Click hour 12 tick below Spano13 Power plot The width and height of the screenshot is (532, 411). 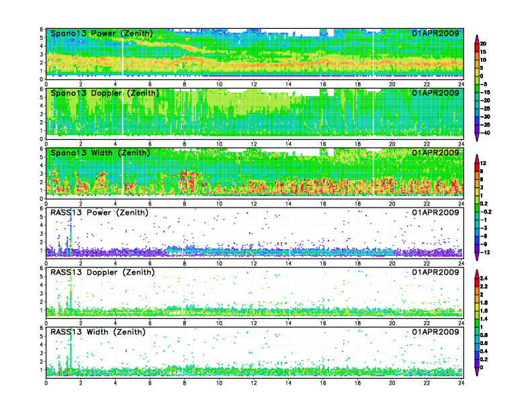pyautogui.click(x=254, y=85)
